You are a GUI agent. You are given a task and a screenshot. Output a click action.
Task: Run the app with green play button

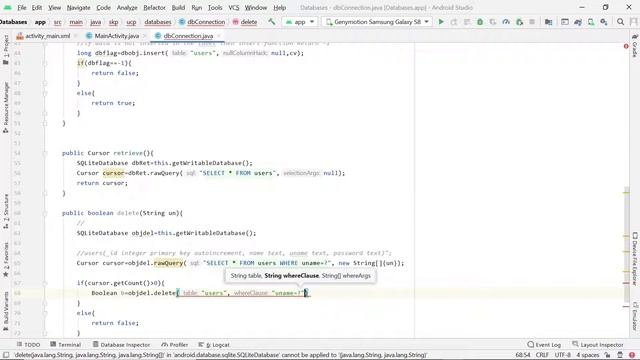441,22
